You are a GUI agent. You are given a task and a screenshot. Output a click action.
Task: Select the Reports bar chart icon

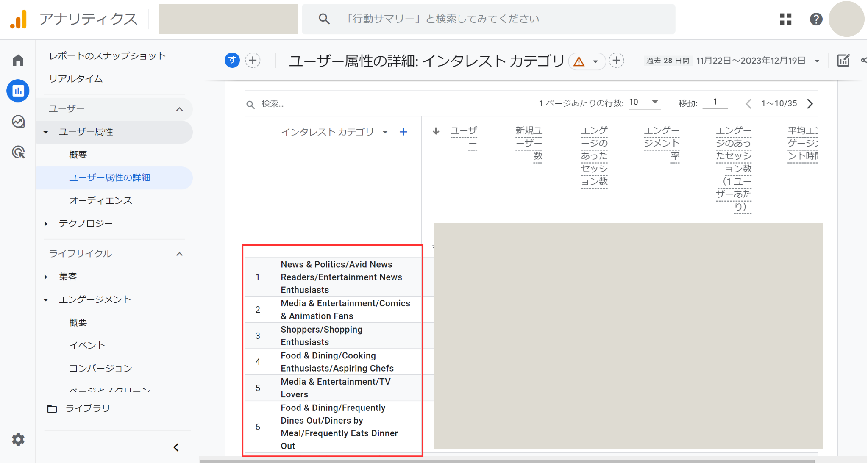pyautogui.click(x=18, y=91)
